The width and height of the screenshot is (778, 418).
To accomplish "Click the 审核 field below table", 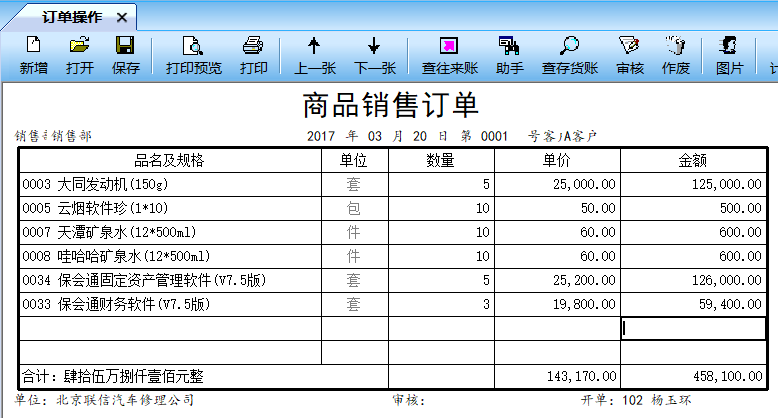I will coord(409,400).
